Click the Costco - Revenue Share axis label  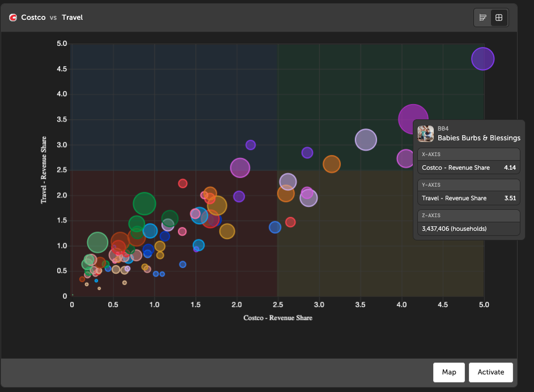point(278,318)
